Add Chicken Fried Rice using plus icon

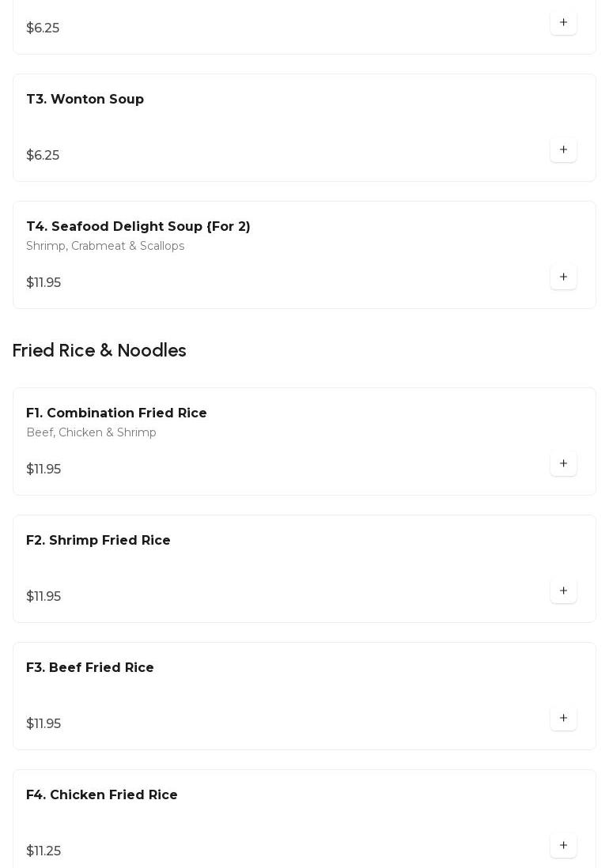pos(563,846)
